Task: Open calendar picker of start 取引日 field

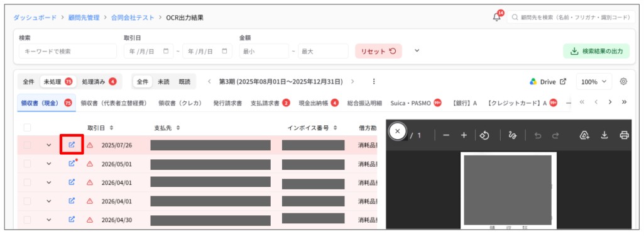Action: [166, 52]
